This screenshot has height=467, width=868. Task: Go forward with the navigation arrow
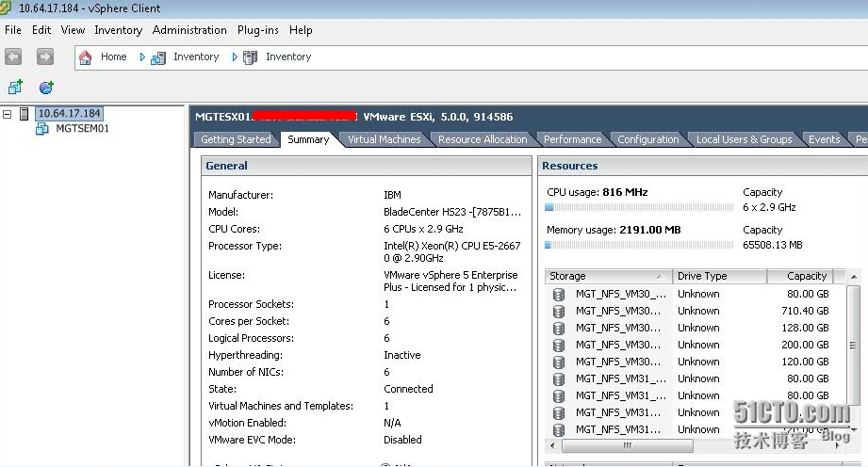pyautogui.click(x=45, y=56)
